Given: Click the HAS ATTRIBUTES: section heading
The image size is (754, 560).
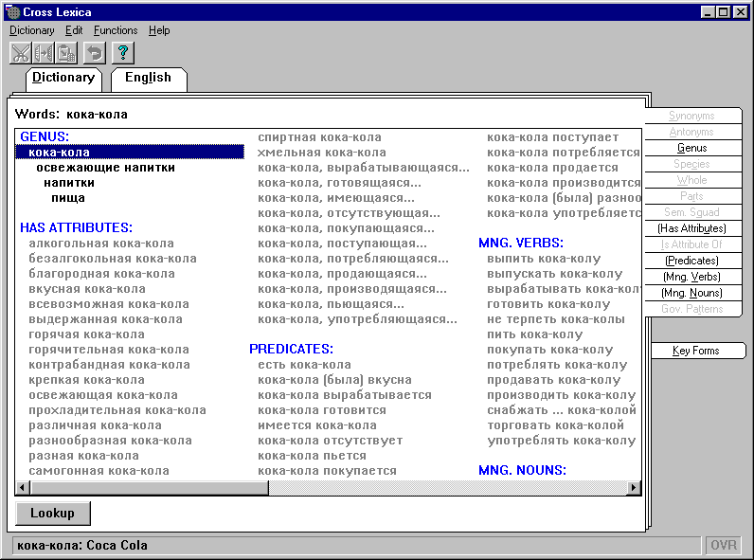Looking at the screenshot, I should pos(76,227).
